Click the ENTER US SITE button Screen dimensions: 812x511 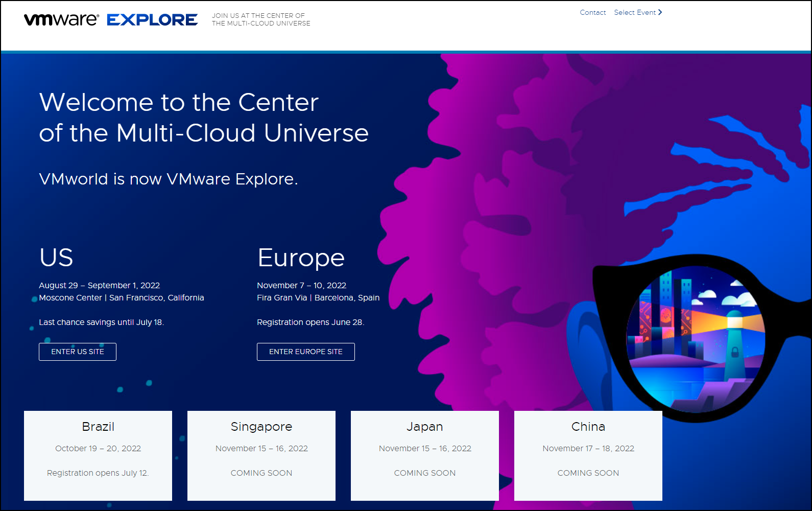tap(78, 352)
